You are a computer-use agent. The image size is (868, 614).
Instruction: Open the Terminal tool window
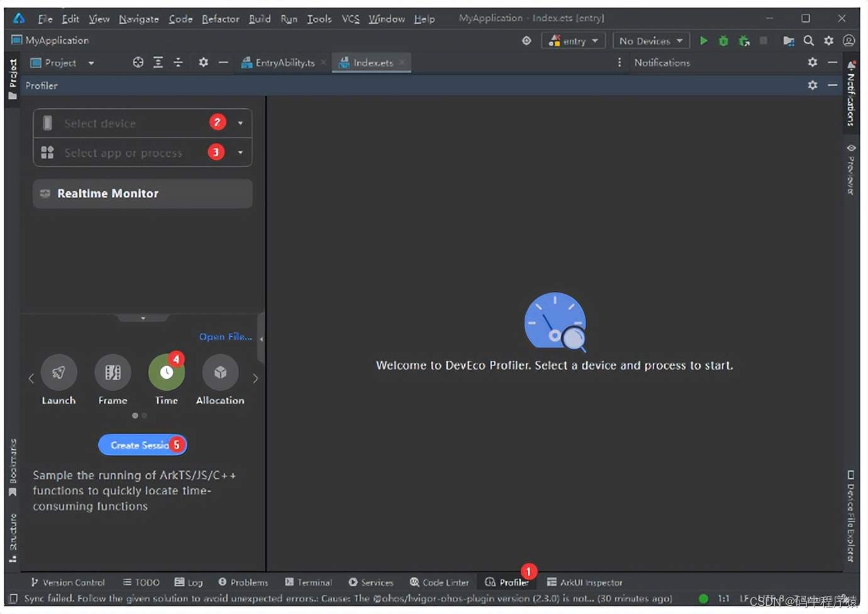308,583
